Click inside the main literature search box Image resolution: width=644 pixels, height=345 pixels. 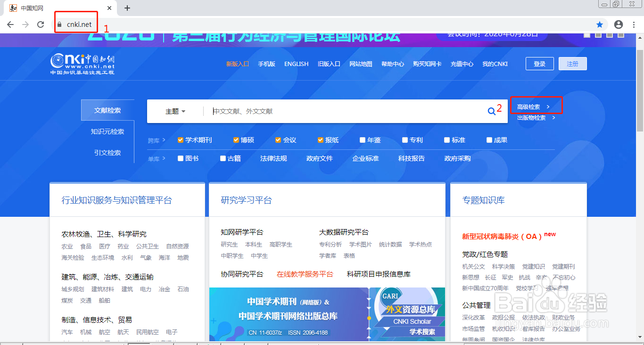coord(330,111)
